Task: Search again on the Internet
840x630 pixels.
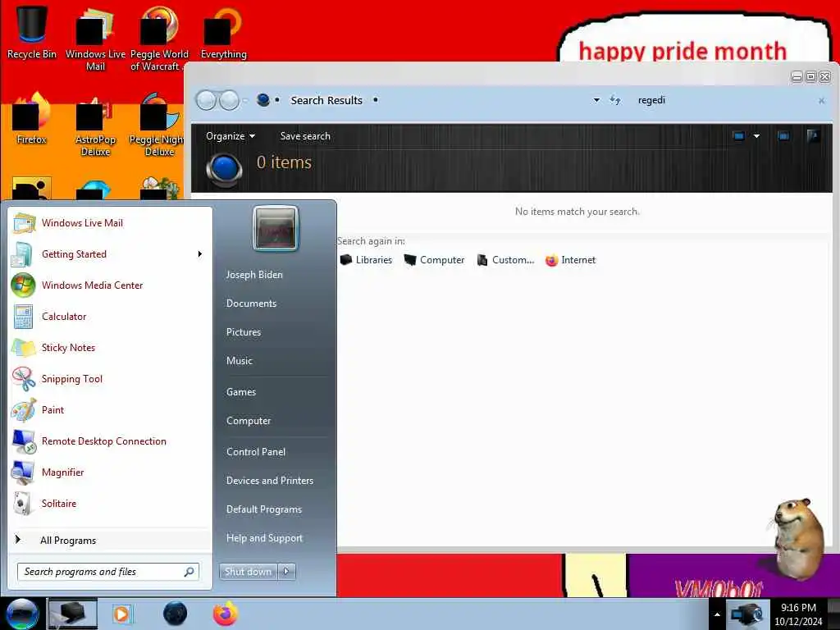Action: pos(571,260)
